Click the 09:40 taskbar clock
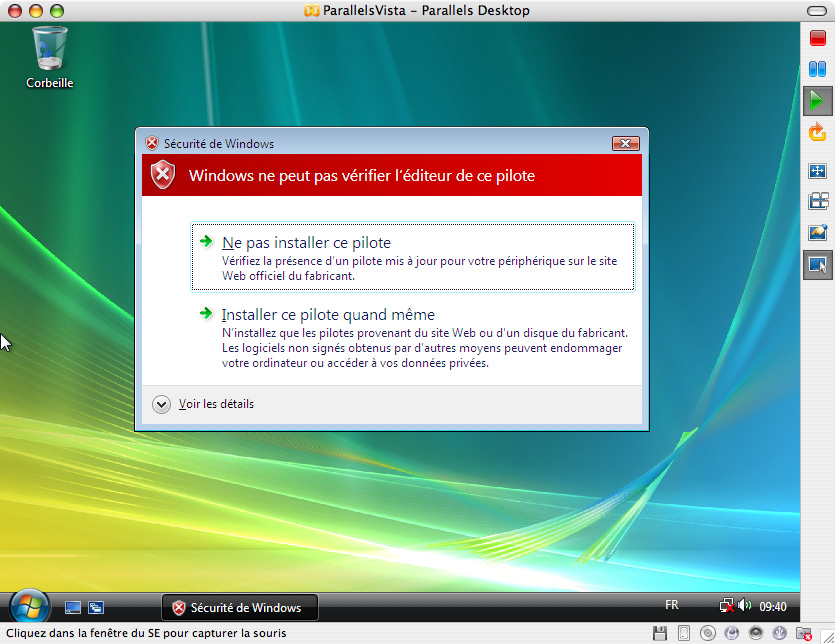 (x=773, y=607)
